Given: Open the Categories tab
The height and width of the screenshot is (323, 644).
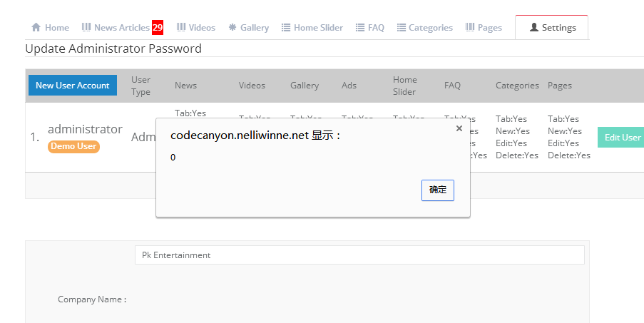Looking at the screenshot, I should (x=424, y=28).
